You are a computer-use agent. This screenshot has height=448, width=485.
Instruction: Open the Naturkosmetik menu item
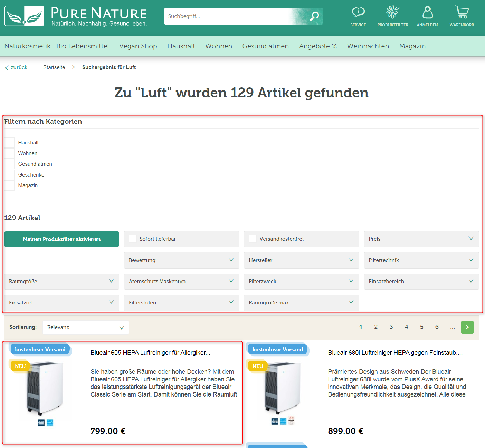pos(27,46)
